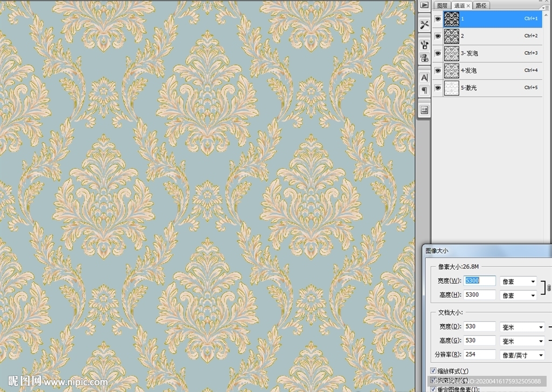This screenshot has height=392, width=552.
Task: Select channel 2 thumbnail
Action: point(451,36)
